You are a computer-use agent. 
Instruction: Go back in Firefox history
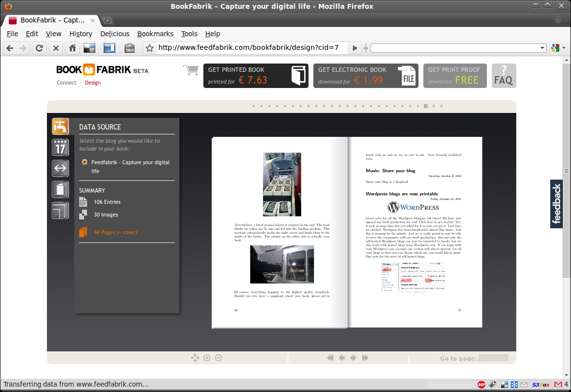click(10, 48)
